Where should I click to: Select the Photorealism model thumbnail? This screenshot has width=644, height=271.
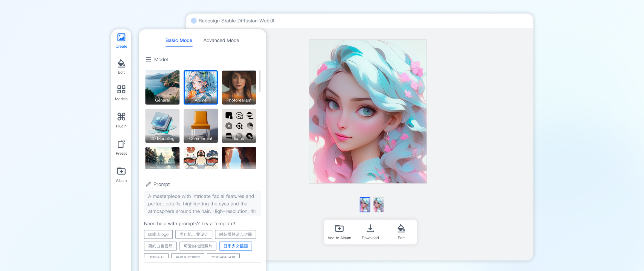coord(239,87)
